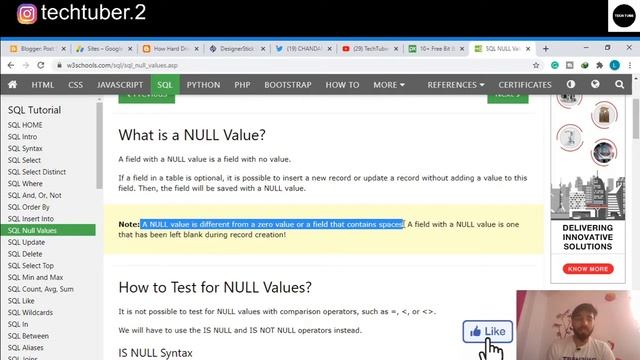Switch to the TechTube YouTube tab

(x=370, y=49)
